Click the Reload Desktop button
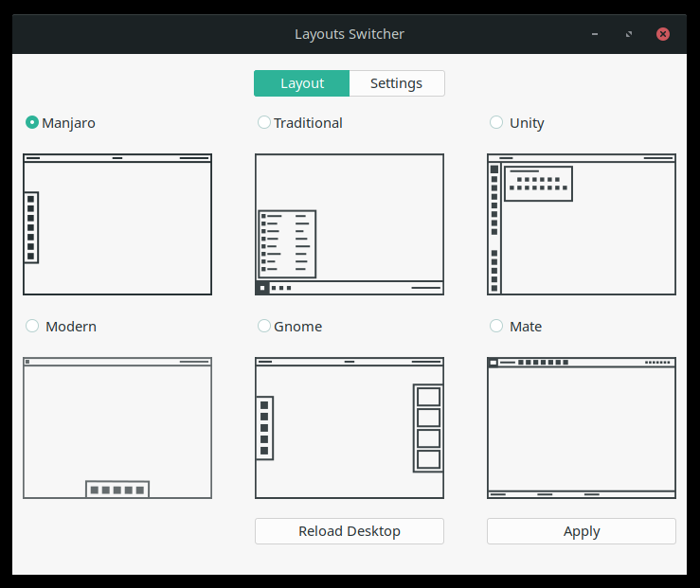This screenshot has width=700, height=588. pos(350,531)
